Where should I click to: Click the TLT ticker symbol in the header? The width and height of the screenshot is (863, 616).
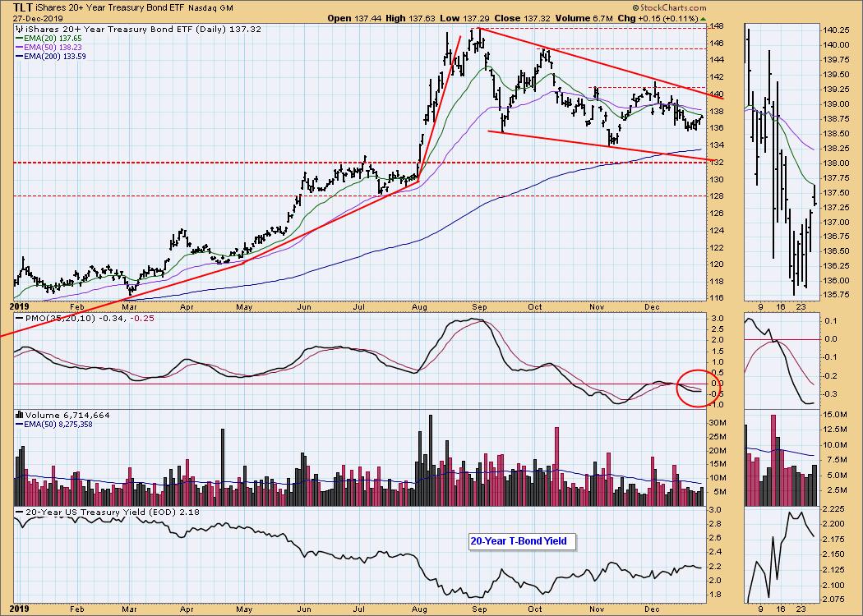[24, 7]
